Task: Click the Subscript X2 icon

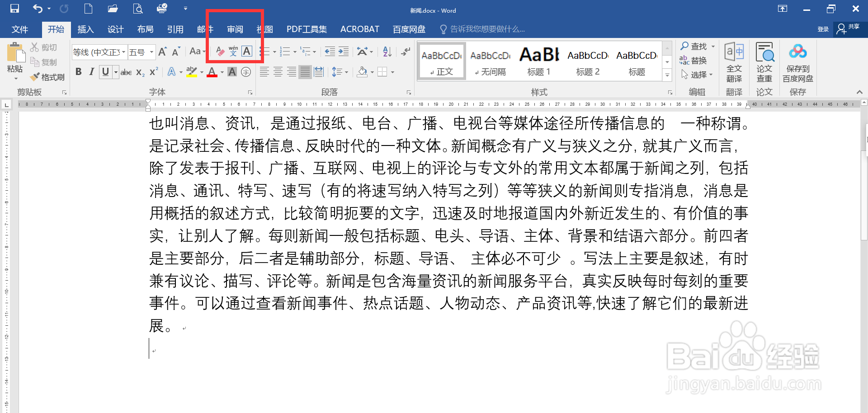Action: 140,72
